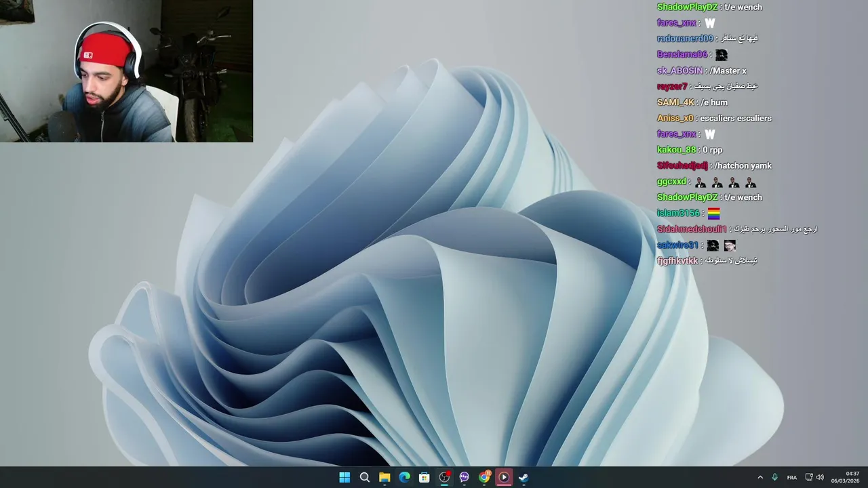Click the '/e hum' chat message

(714, 102)
